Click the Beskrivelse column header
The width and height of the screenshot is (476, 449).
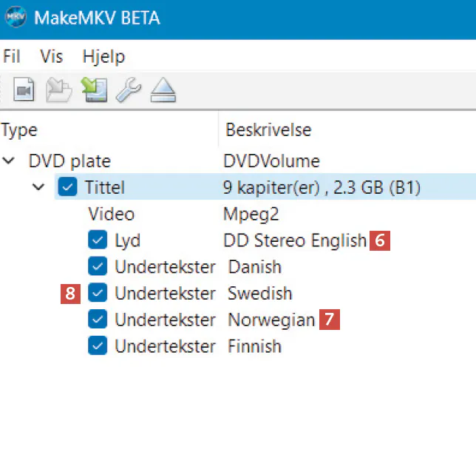coord(268,130)
